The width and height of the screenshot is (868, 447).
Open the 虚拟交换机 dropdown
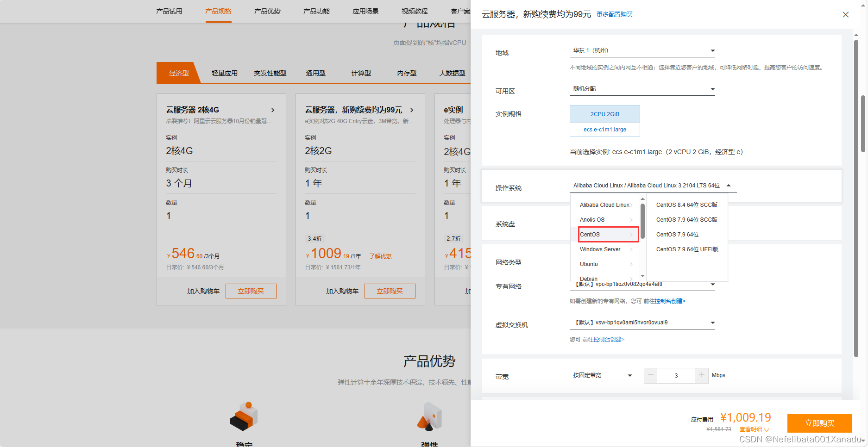pos(642,323)
